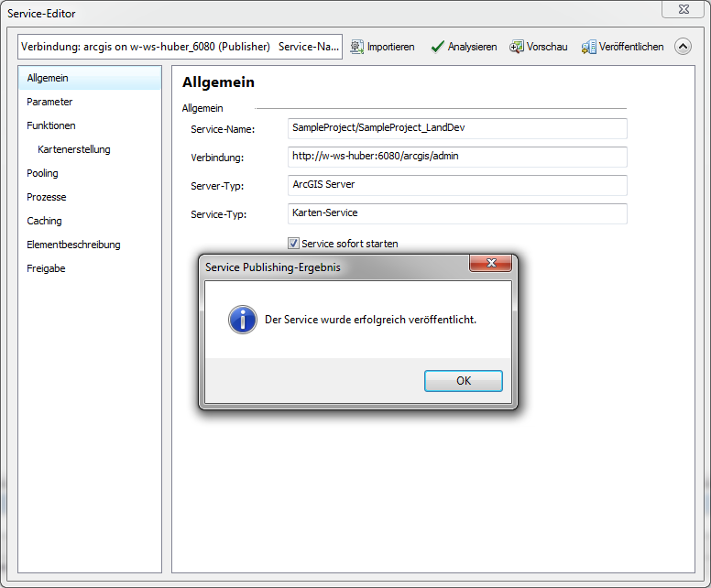Open the Freigabe section

point(46,268)
